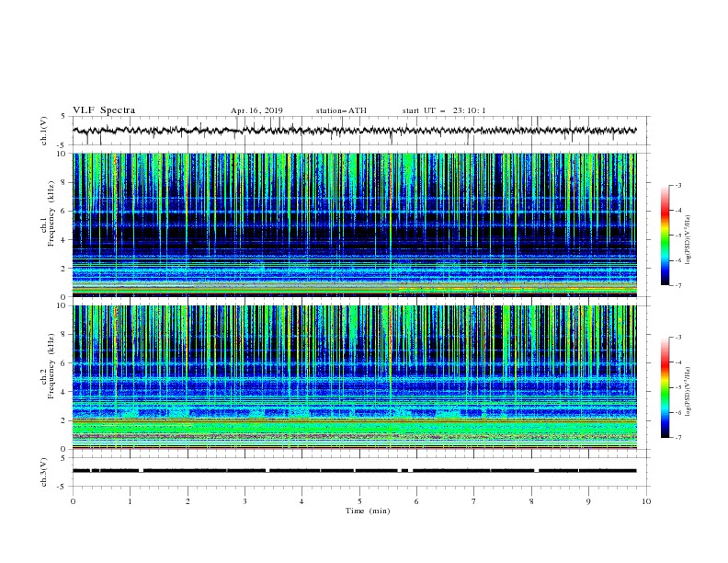Click the 'VLF Spectra' title text
This screenshot has height=563, width=728.
[104, 110]
